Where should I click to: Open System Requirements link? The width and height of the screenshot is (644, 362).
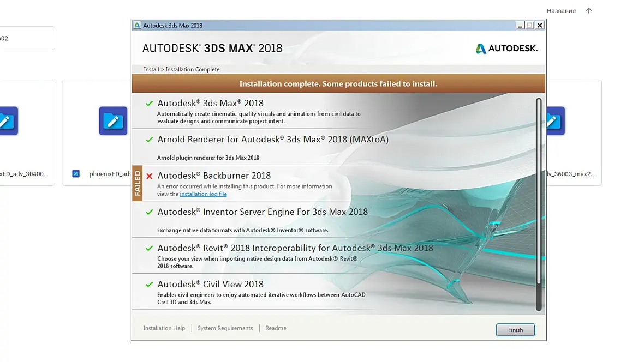click(225, 328)
